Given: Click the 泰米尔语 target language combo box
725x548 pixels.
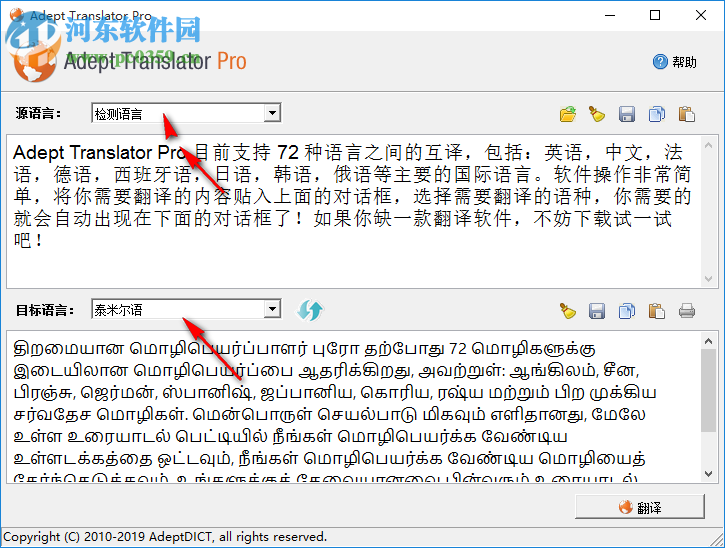Looking at the screenshot, I should click(x=186, y=309).
